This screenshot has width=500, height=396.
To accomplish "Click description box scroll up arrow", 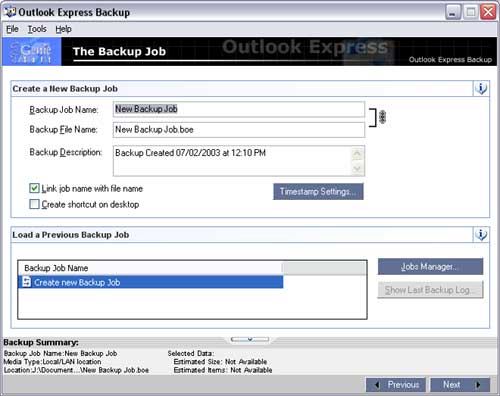I will (x=357, y=154).
